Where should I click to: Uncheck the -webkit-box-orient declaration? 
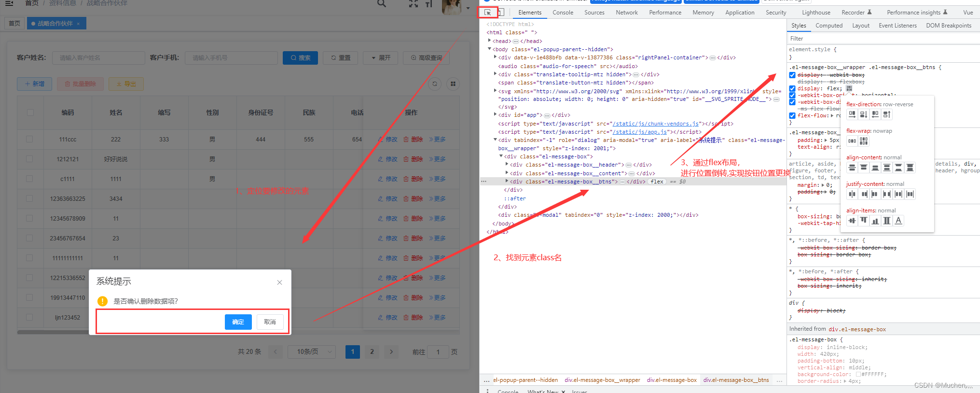792,95
